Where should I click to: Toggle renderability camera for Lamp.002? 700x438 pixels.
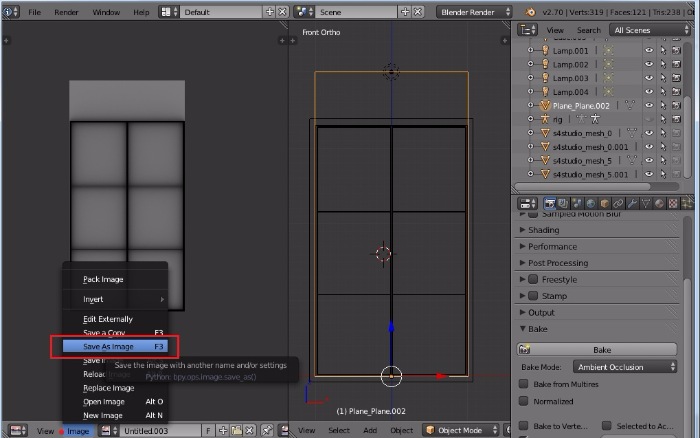pyautogui.click(x=676, y=64)
